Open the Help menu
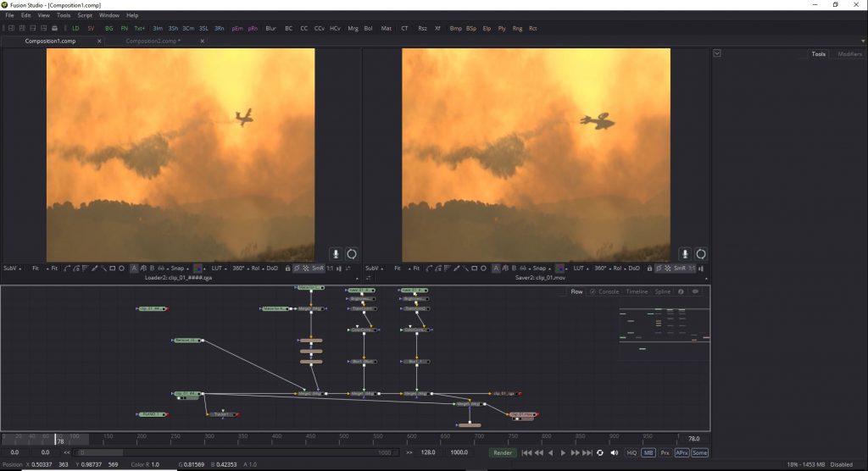This screenshot has height=471, width=868. (132, 15)
